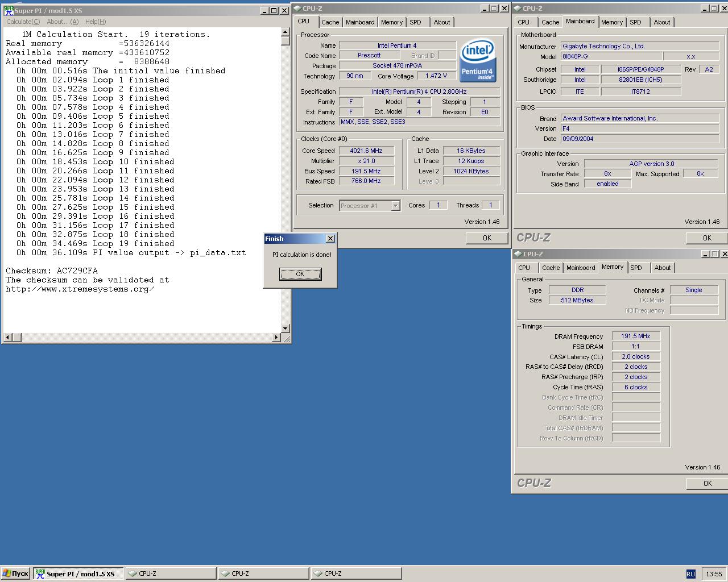Click OK in the CPU-Z CPU window

[487, 238]
